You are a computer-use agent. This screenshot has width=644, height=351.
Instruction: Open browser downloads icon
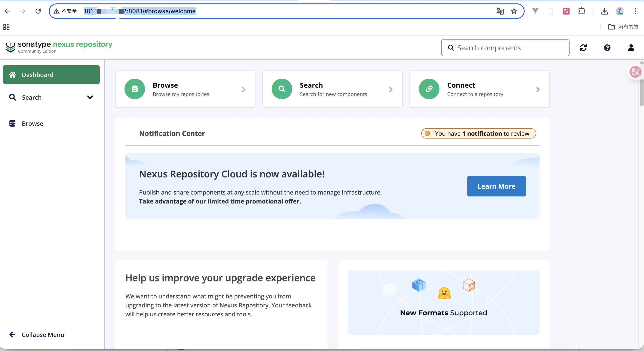(604, 11)
